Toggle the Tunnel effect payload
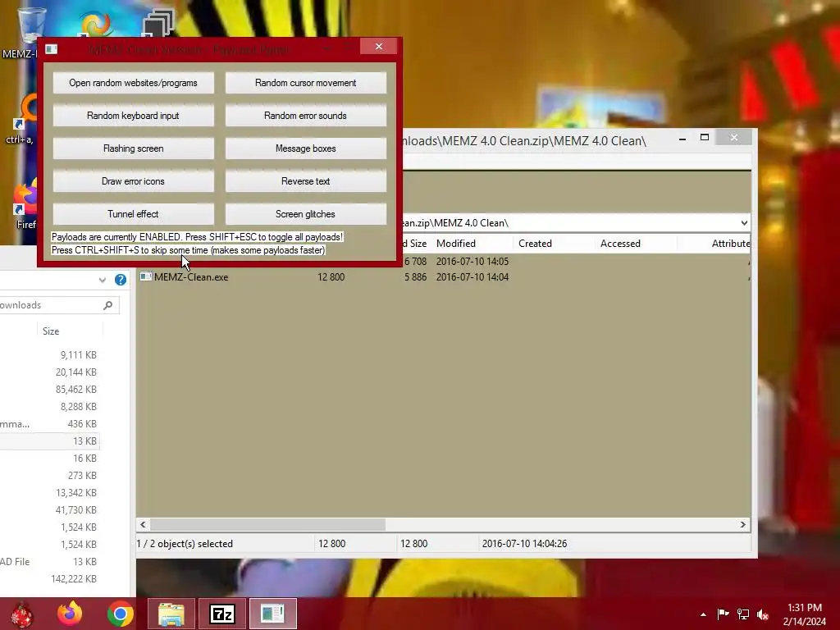This screenshot has width=840, height=630. tap(134, 214)
